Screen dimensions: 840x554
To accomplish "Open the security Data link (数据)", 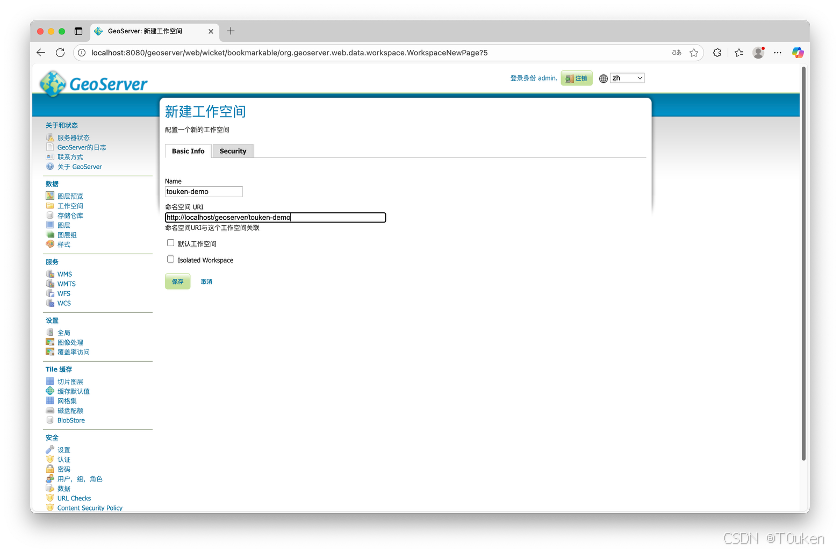I will [64, 489].
